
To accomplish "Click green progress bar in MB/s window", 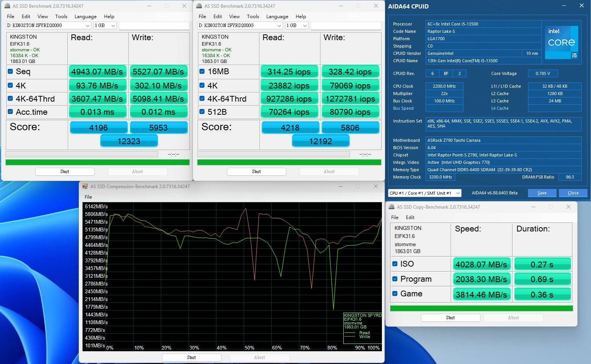I will point(97,162).
